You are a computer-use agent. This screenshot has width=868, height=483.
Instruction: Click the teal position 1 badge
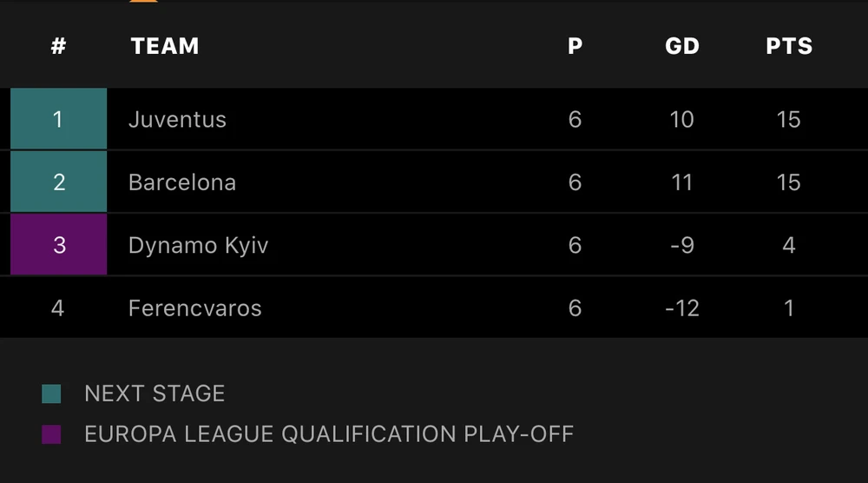pos(58,119)
